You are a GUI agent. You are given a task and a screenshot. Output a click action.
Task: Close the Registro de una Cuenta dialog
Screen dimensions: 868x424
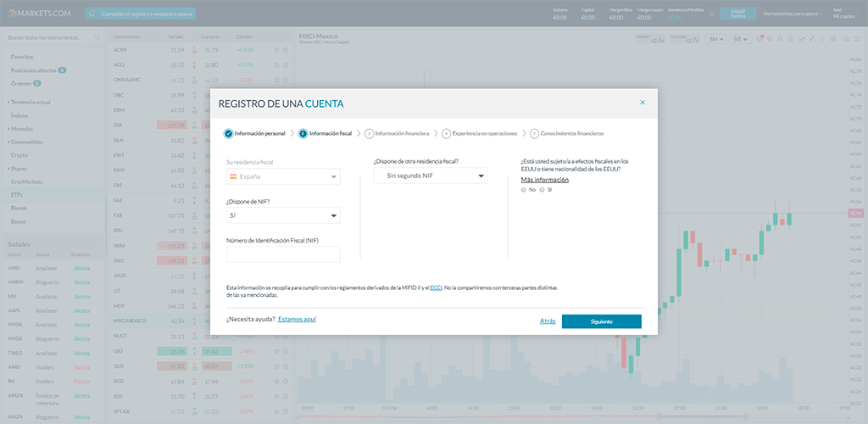pos(643,103)
